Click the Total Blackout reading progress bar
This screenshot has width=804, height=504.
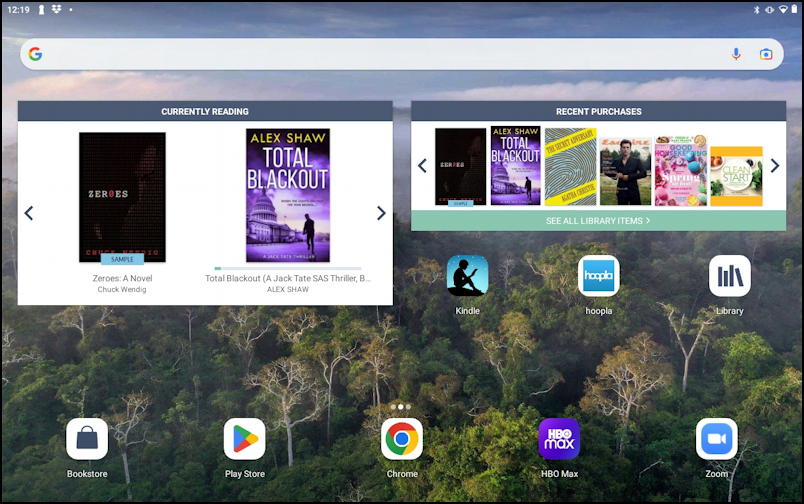point(288,268)
